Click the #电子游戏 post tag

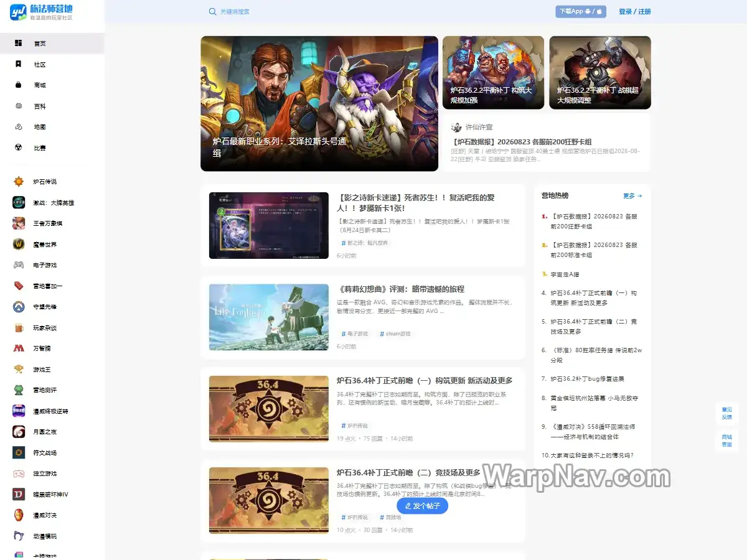click(x=354, y=334)
